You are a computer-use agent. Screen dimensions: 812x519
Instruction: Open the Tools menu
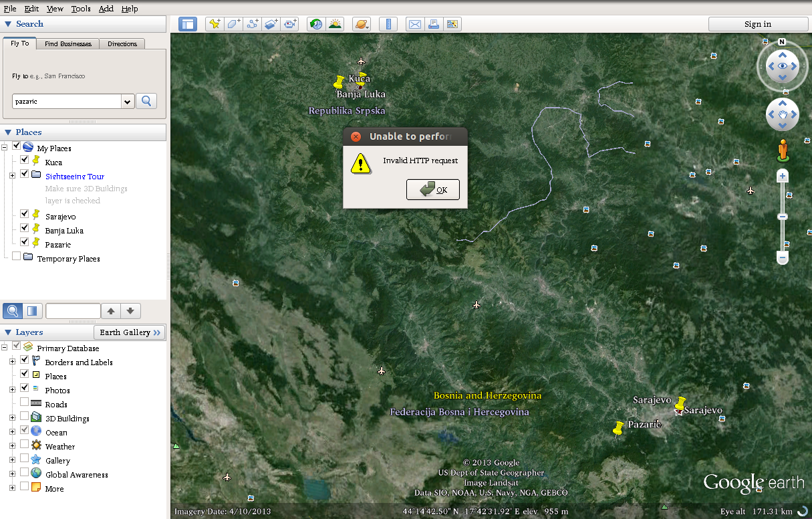coord(81,9)
